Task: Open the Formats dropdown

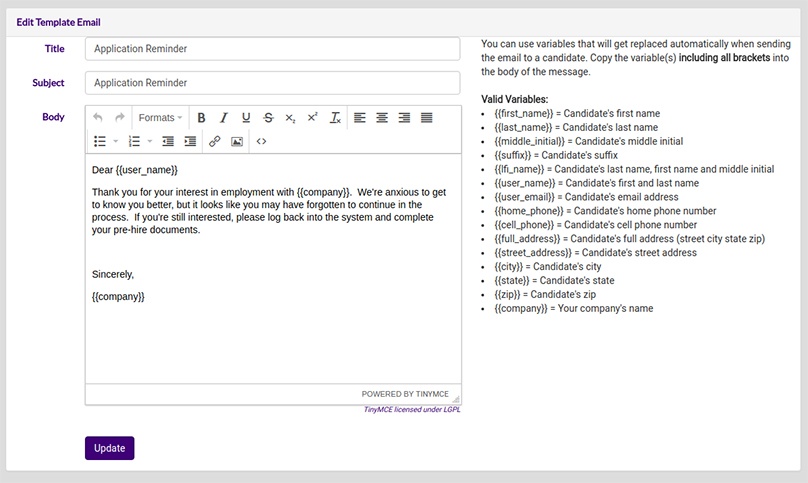Action: [x=160, y=118]
